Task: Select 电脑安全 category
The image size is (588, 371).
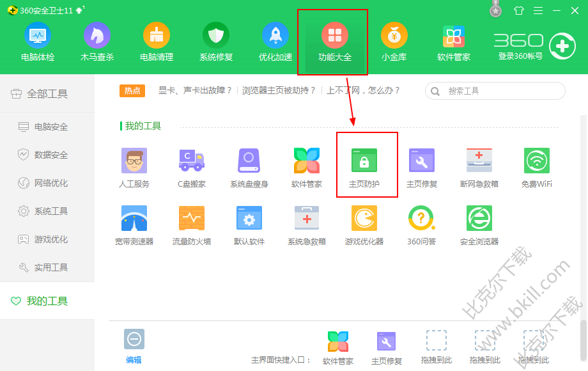Action: tap(47, 127)
